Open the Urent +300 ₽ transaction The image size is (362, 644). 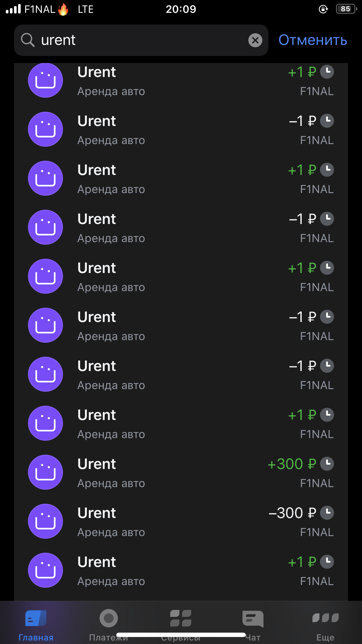(x=181, y=473)
